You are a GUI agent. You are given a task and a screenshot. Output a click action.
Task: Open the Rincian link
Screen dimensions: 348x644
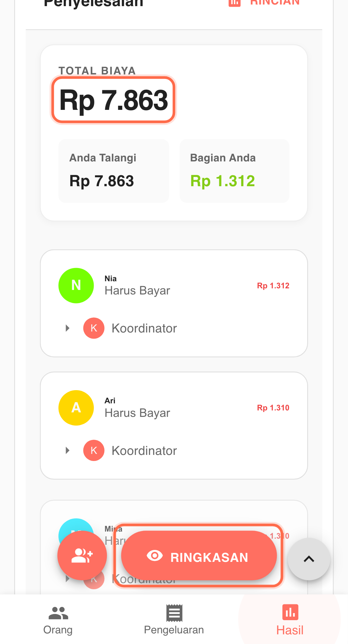(275, 3)
